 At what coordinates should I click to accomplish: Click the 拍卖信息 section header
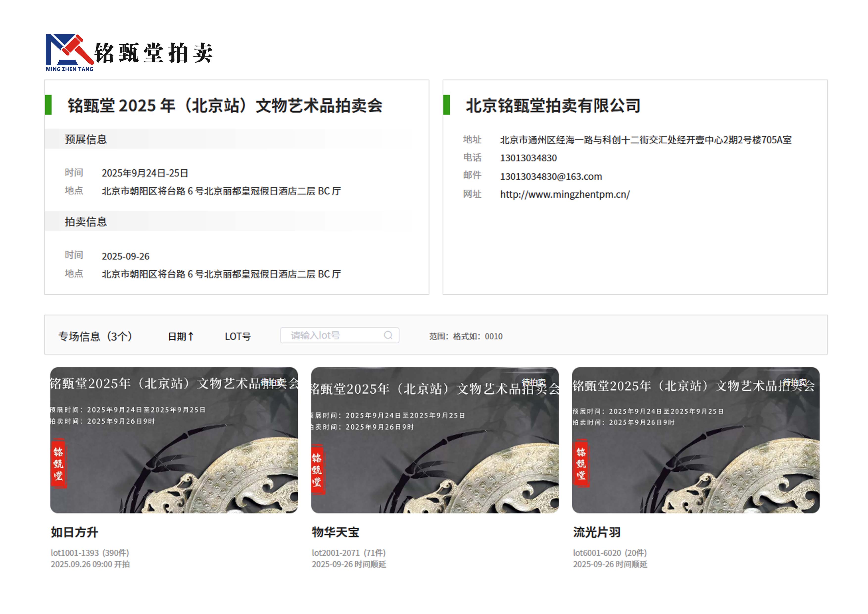click(86, 222)
